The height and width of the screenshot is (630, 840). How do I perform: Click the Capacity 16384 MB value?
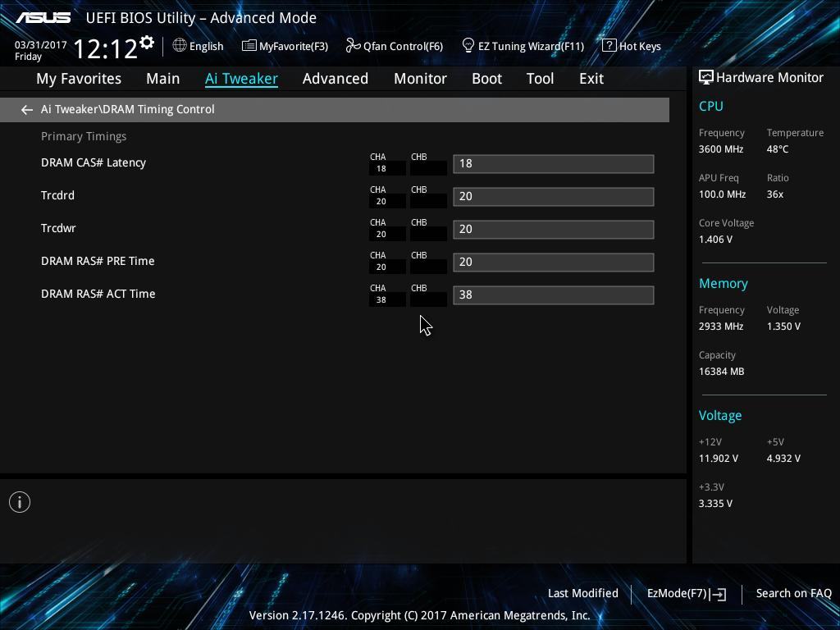coord(721,372)
